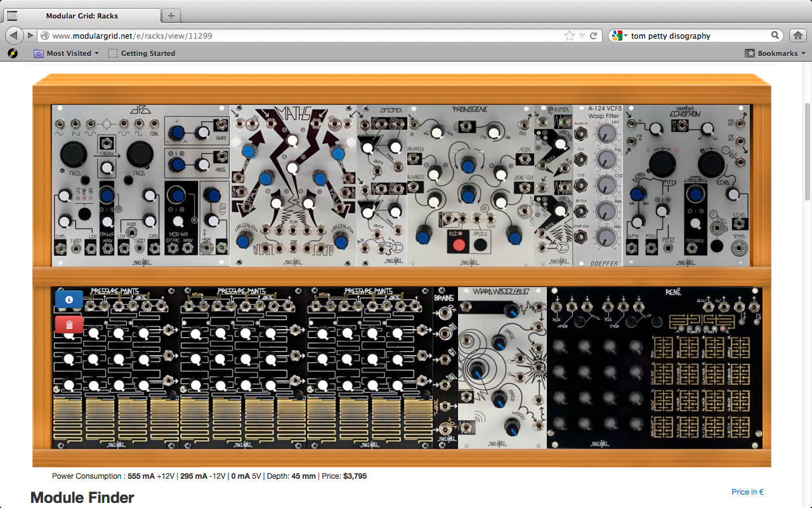
Task: Click the search magnifier icon
Action: (775, 36)
